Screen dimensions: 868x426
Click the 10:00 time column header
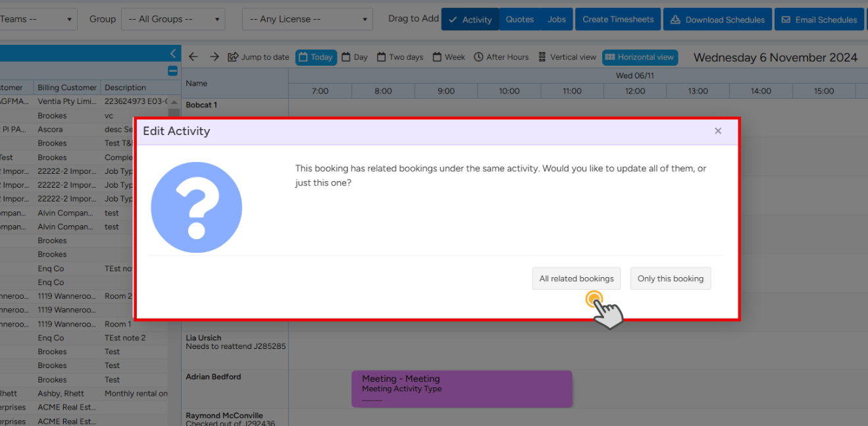click(509, 91)
